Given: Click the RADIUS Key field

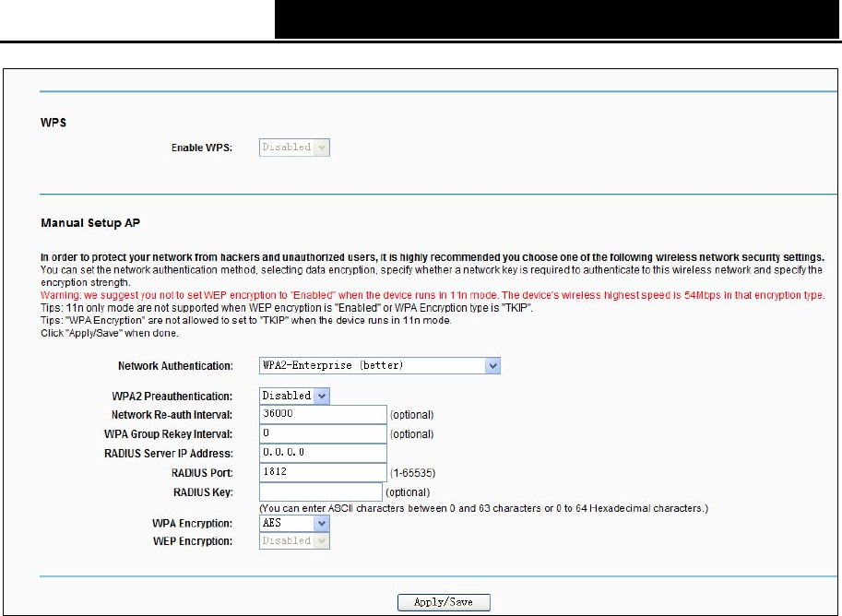Looking at the screenshot, I should [x=321, y=492].
